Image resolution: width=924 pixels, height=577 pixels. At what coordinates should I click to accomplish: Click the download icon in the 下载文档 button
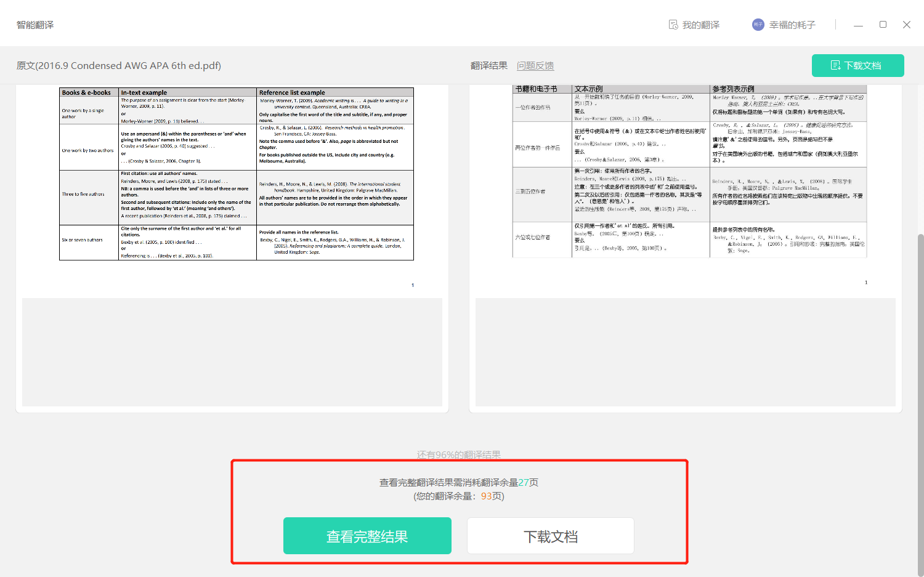tap(836, 65)
